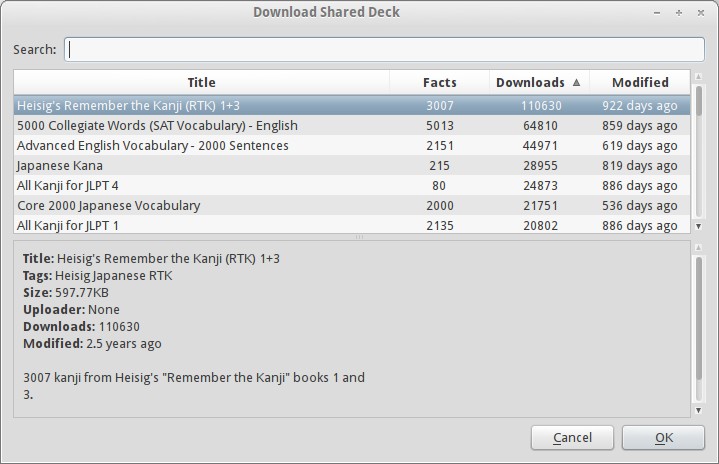Sort decks by Facts column header
Screen dimensions: 719x464
439,82
